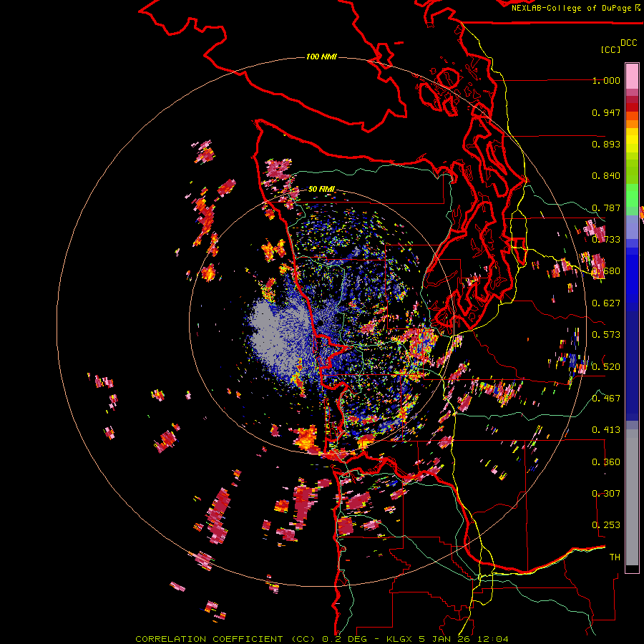Click the 0.467 color scale value
644x644 pixels.
coord(606,399)
